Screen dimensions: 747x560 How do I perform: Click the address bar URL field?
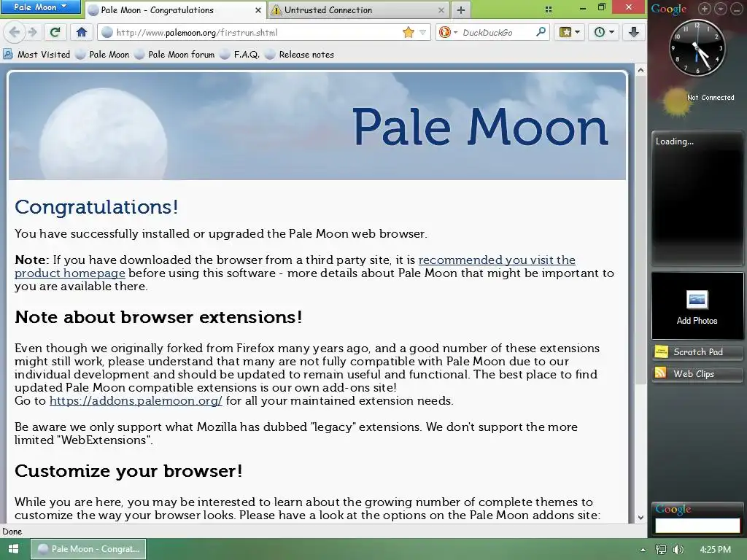pyautogui.click(x=258, y=32)
